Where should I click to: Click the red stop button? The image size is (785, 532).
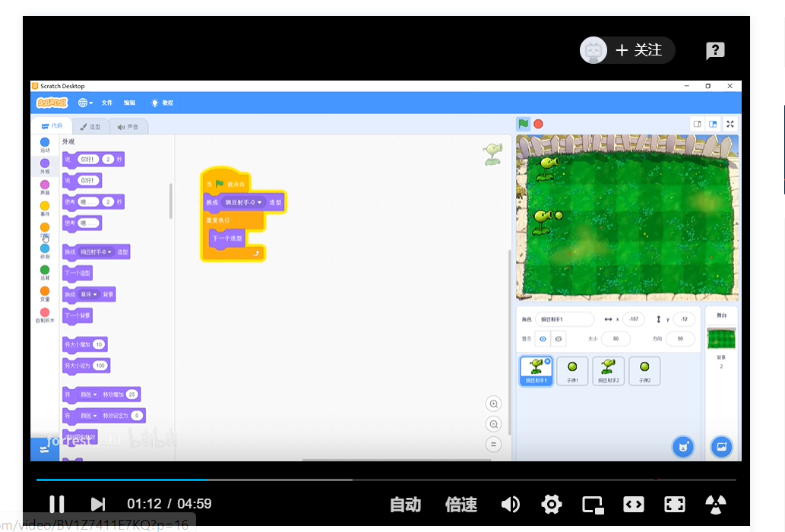pos(538,124)
